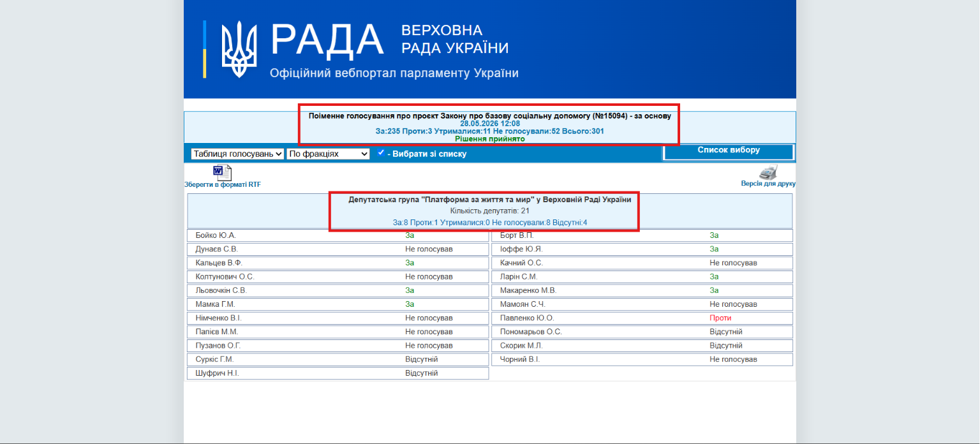Select deputy name 'Льовочкін С.В.'
Image resolution: width=980 pixels, height=444 pixels.
point(221,290)
